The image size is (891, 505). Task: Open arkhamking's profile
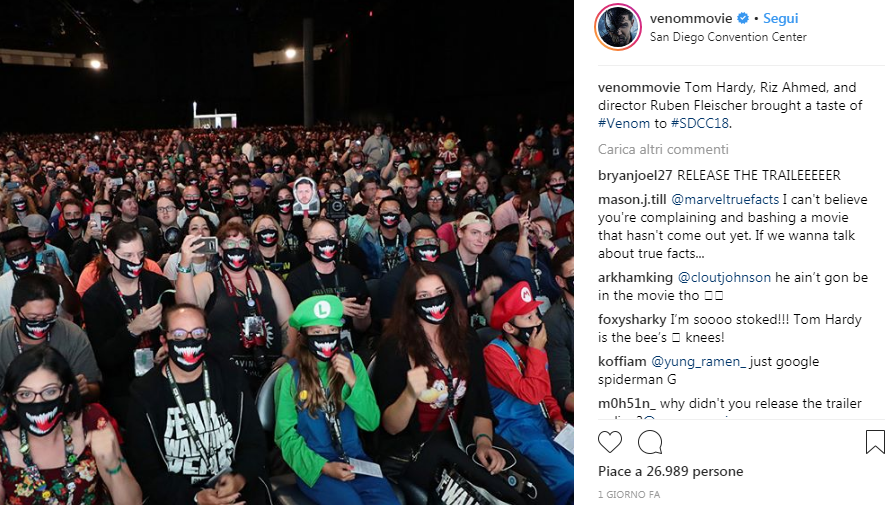coord(635,278)
